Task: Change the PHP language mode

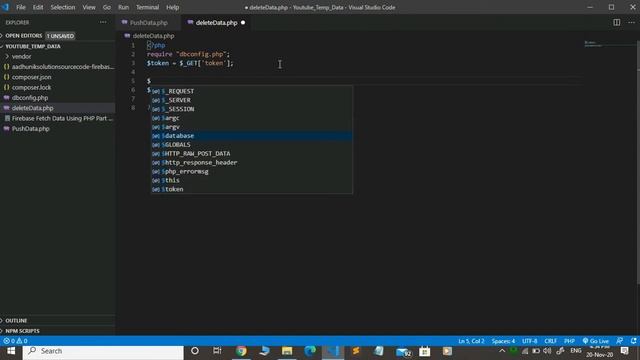Action: coord(569,341)
